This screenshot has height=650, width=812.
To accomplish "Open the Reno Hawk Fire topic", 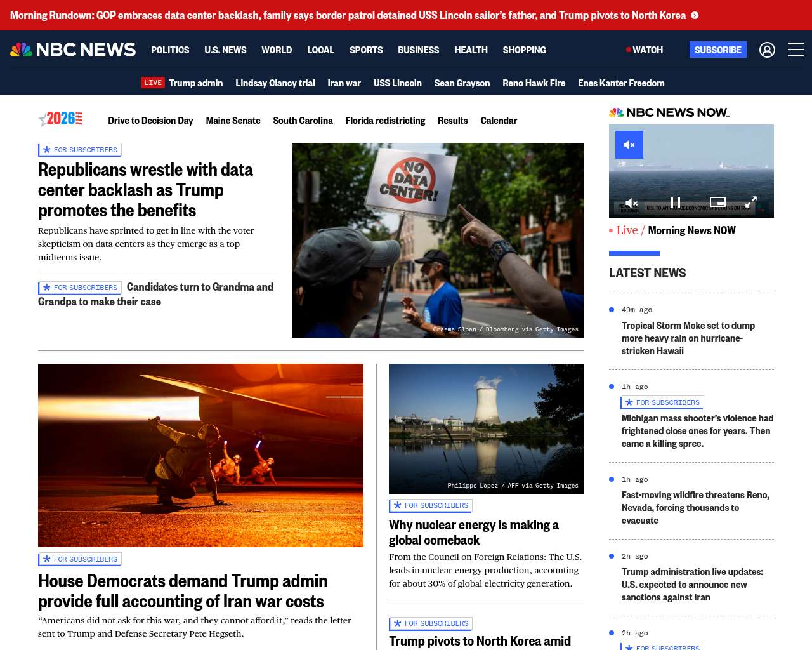I will [x=534, y=83].
